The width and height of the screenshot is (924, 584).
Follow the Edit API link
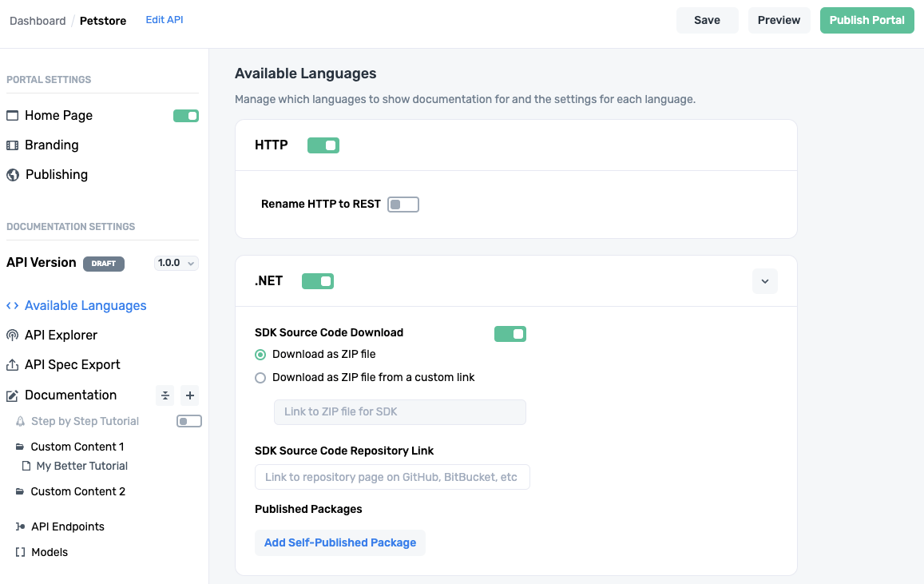165,20
